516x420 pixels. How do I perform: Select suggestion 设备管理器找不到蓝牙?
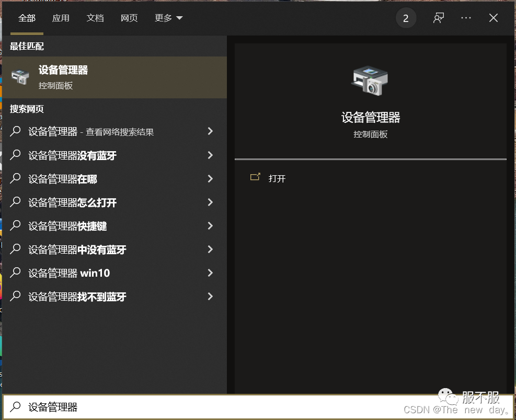click(114, 297)
